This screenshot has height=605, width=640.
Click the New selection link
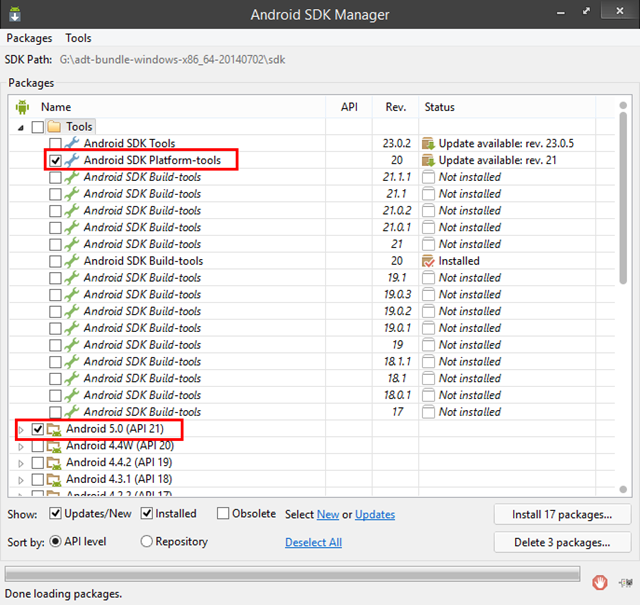click(x=328, y=514)
